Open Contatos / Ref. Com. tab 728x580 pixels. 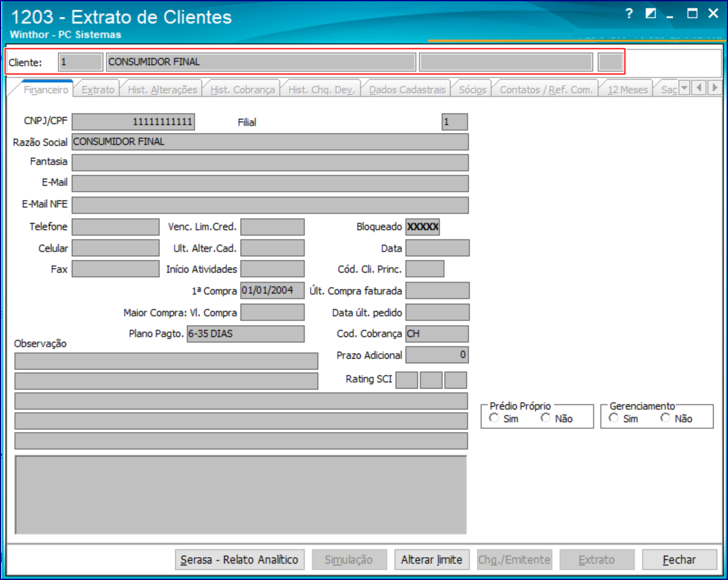(x=546, y=89)
